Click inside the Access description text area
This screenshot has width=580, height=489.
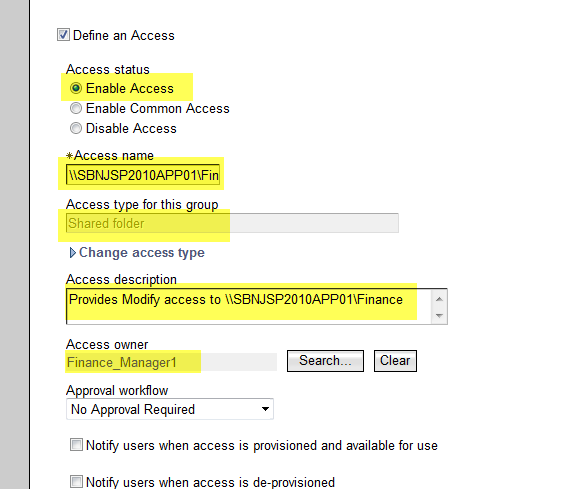click(x=249, y=306)
